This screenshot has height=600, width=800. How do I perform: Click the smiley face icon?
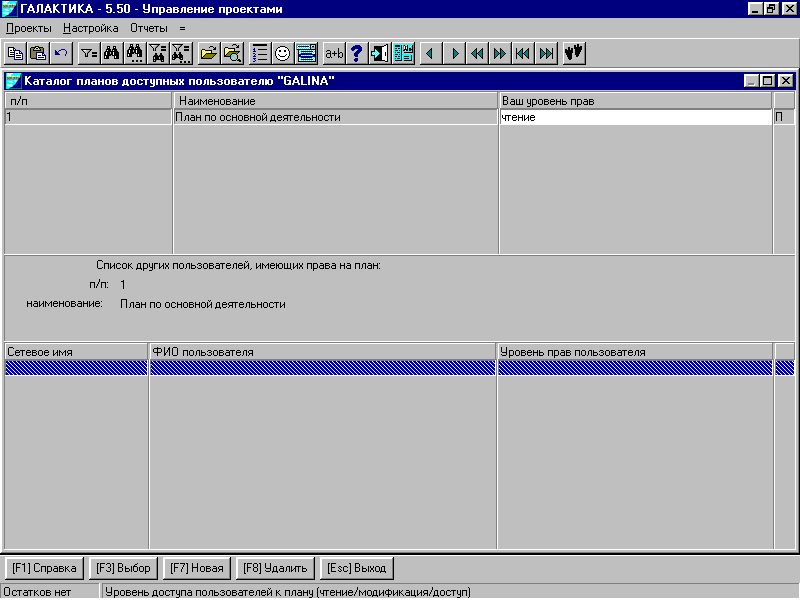tap(283, 53)
